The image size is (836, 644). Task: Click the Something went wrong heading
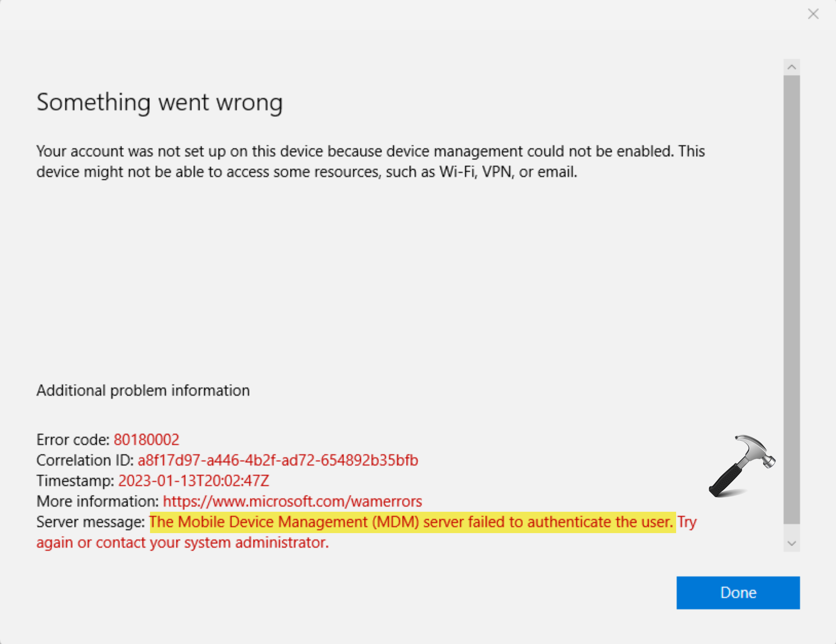point(159,102)
